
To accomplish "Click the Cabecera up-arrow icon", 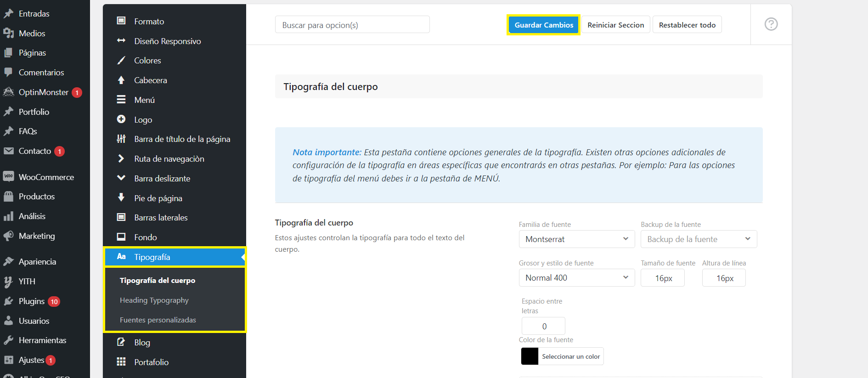I will (x=121, y=80).
